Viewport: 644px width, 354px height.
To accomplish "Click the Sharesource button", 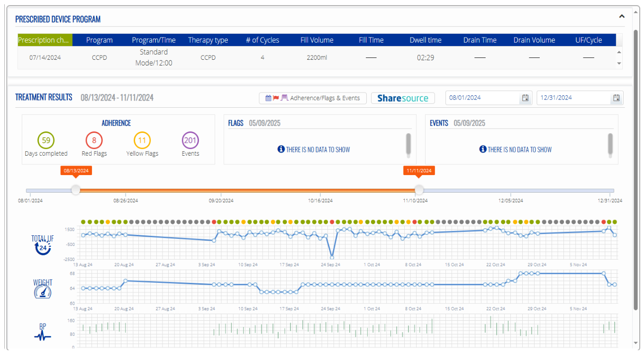I will [403, 98].
